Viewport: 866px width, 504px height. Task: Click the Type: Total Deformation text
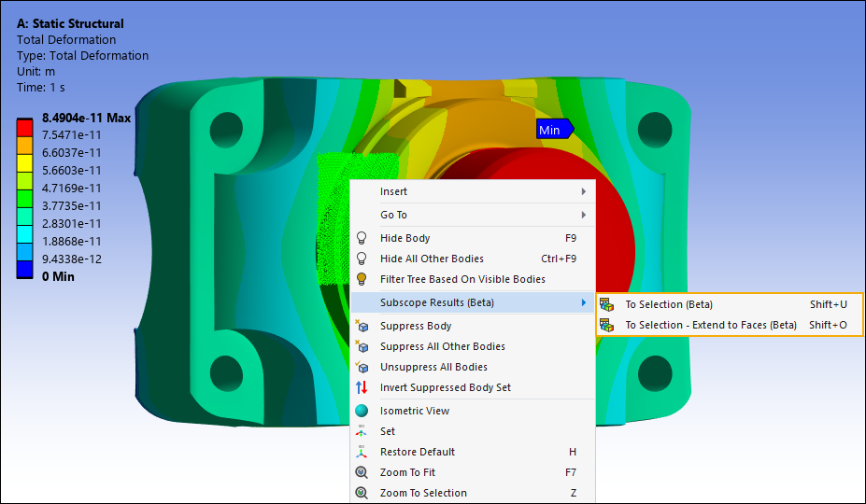[x=82, y=56]
